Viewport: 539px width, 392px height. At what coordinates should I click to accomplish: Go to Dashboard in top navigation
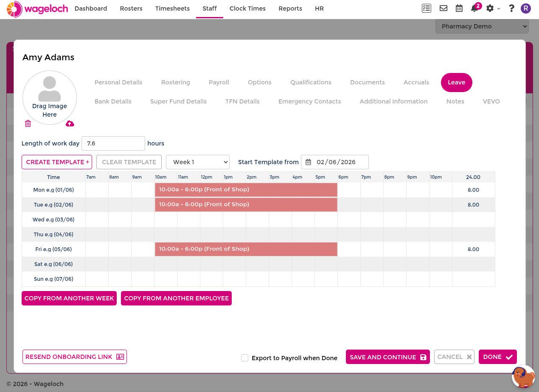(x=91, y=8)
